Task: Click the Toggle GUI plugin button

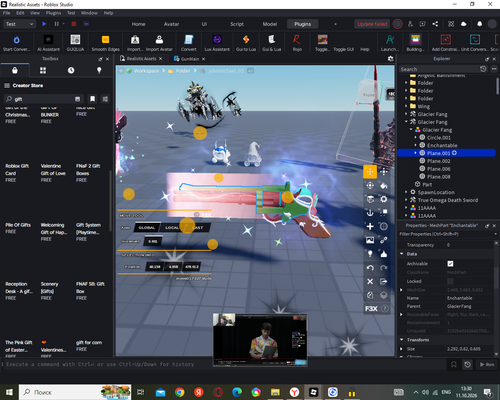Action: click(x=343, y=49)
